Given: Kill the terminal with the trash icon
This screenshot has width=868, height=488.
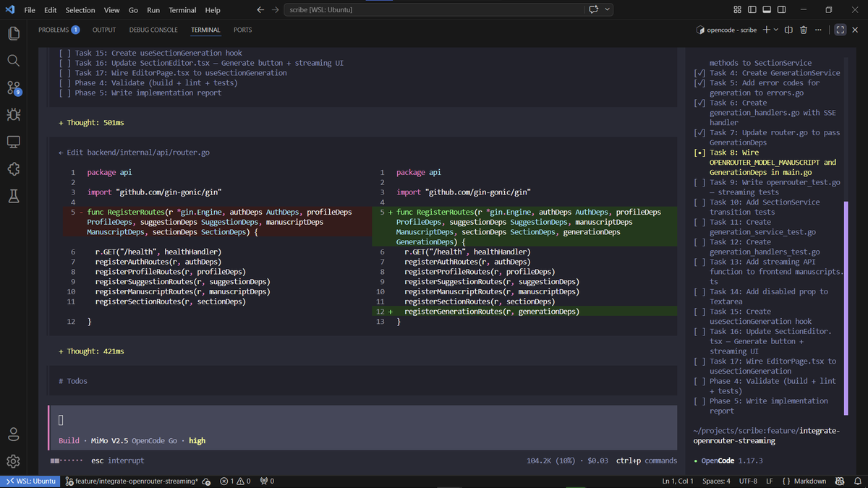Looking at the screenshot, I should pos(804,30).
